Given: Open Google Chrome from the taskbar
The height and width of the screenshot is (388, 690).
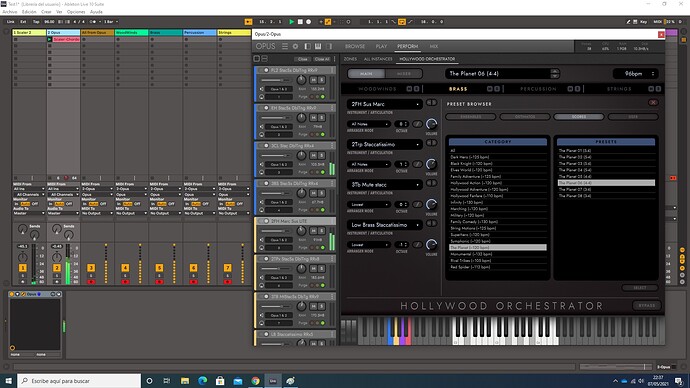Looking at the screenshot, I should coord(255,381).
